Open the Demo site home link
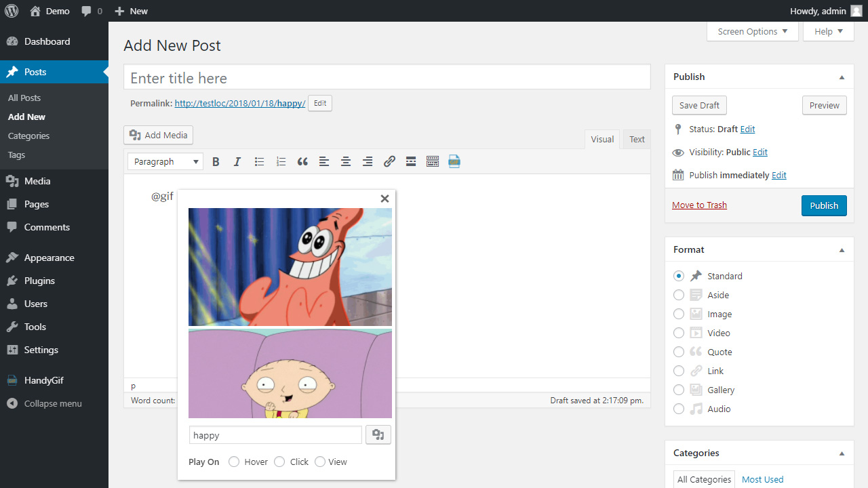The image size is (868, 488). pos(50,11)
